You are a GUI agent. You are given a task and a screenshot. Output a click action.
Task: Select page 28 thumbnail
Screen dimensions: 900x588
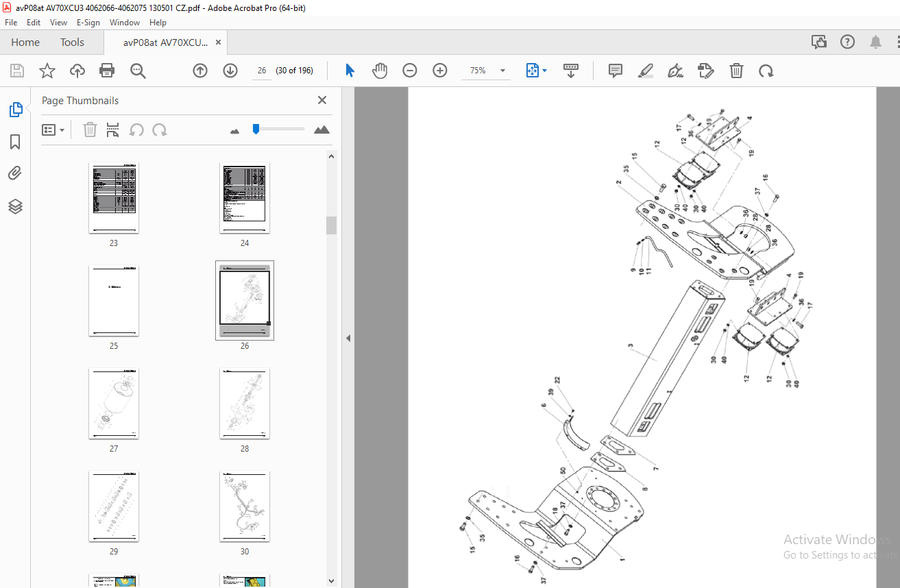(245, 404)
